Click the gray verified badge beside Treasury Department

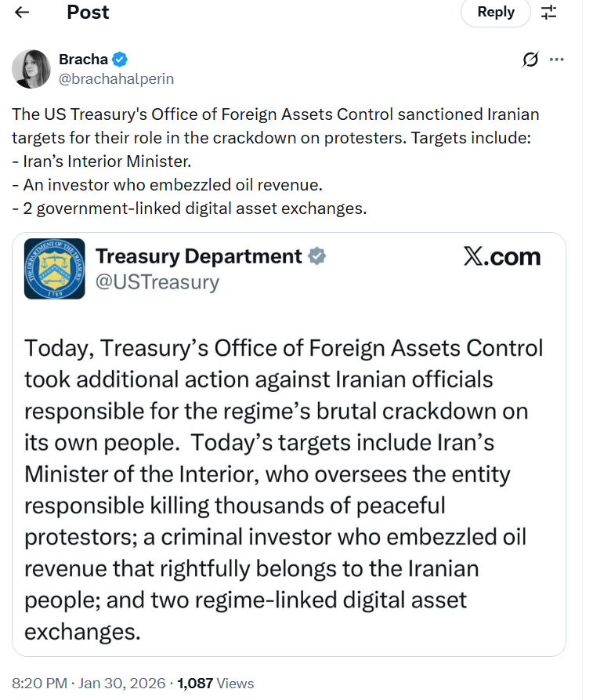(x=317, y=256)
